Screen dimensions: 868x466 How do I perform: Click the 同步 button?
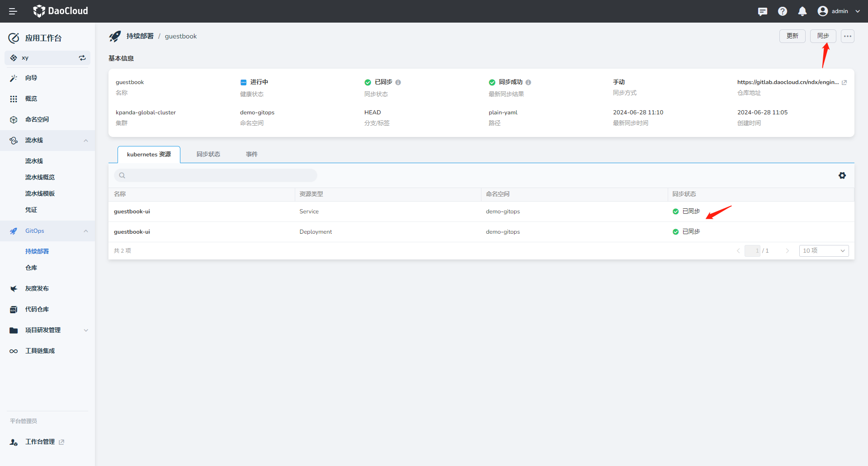tap(823, 36)
